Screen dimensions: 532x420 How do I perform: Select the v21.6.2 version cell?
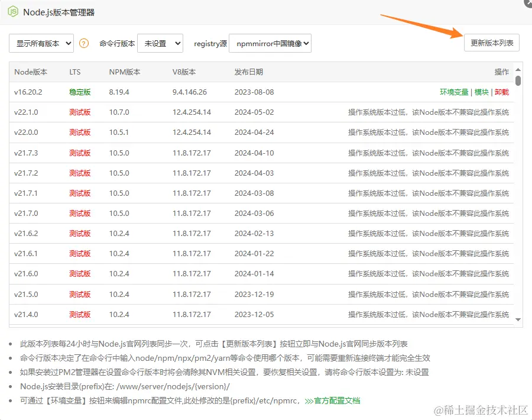click(x=26, y=233)
